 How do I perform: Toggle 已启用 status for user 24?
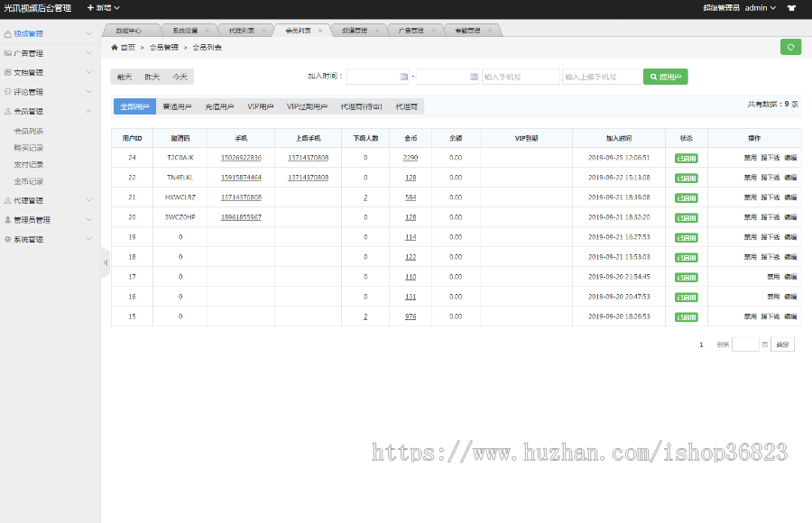click(687, 159)
